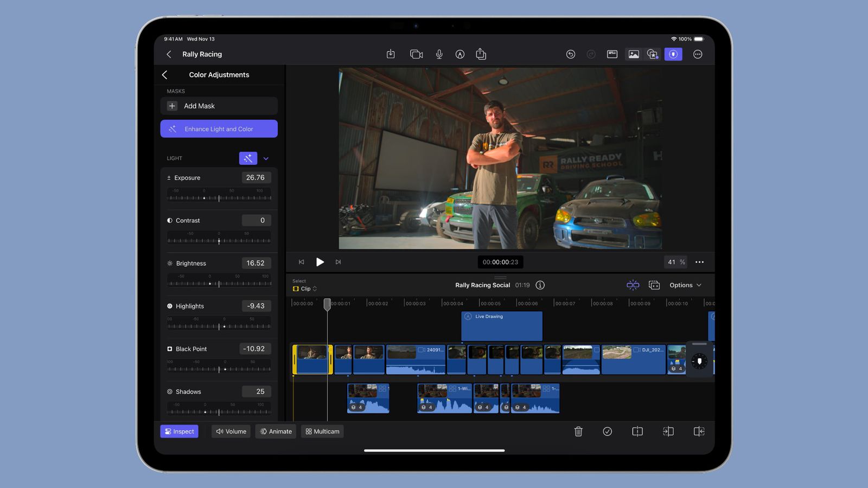Toggle the Enhance Light and Color wand in LIGHT section

pos(248,158)
